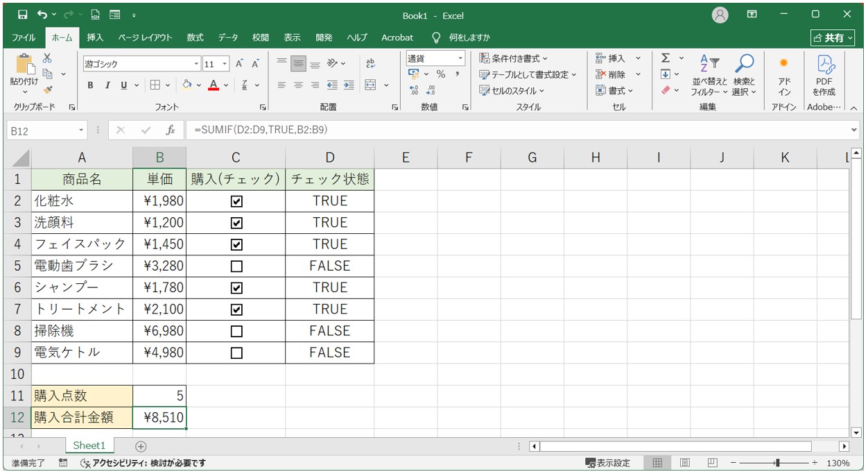The image size is (868, 474).
Task: Switch to the データ ribbon tab
Action: tap(228, 37)
